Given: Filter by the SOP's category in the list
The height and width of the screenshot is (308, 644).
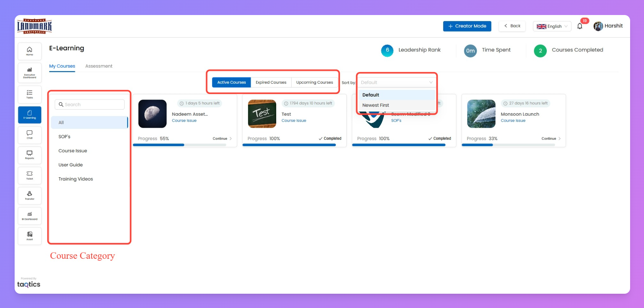Looking at the screenshot, I should click(x=90, y=137).
